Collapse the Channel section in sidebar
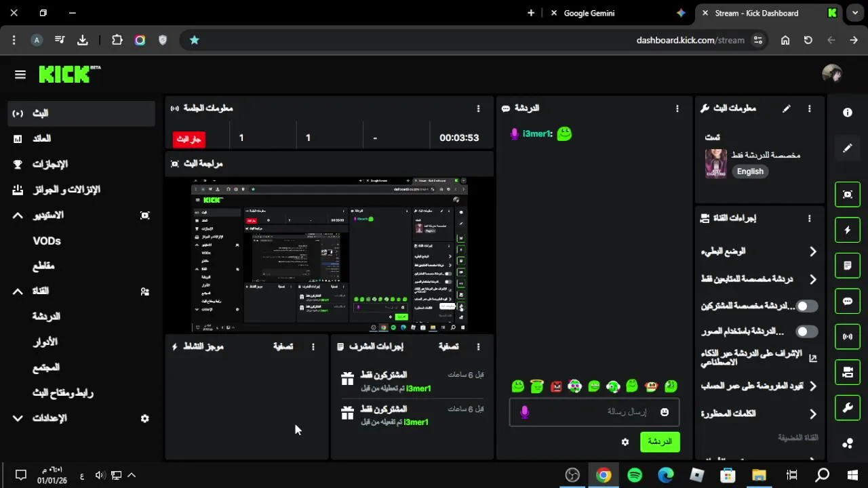The width and height of the screenshot is (868, 488). coord(18,291)
